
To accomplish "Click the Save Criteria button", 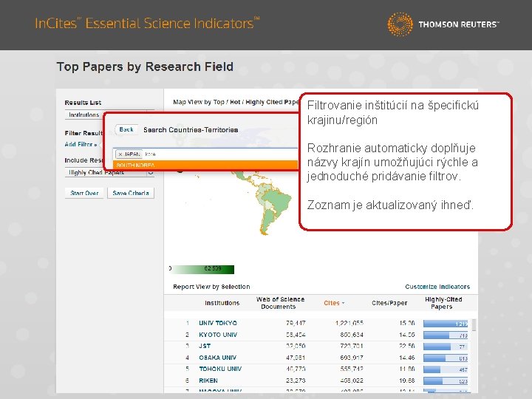I will 131,193.
